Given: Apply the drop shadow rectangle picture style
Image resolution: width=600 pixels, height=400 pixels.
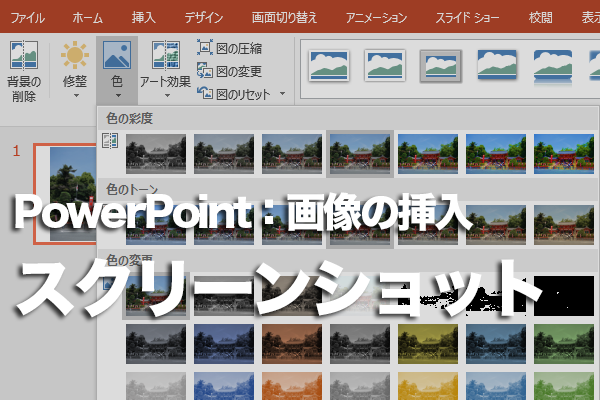Looking at the screenshot, I should pos(497,65).
